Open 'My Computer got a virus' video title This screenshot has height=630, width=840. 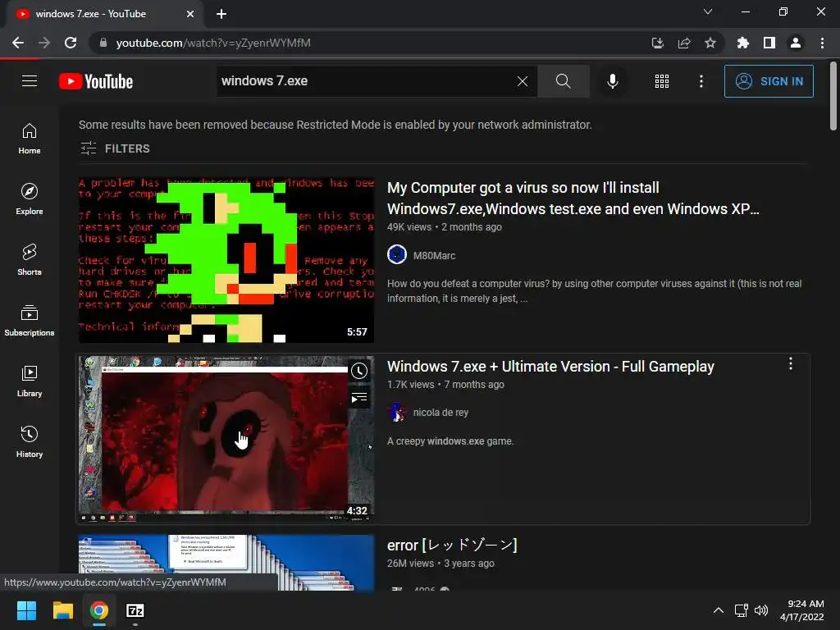[573, 199]
